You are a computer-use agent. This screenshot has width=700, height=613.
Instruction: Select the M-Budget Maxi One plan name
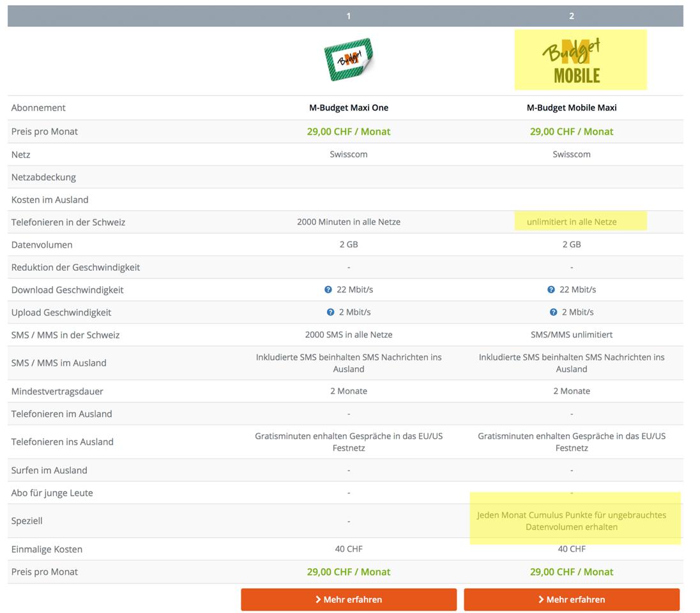349,108
